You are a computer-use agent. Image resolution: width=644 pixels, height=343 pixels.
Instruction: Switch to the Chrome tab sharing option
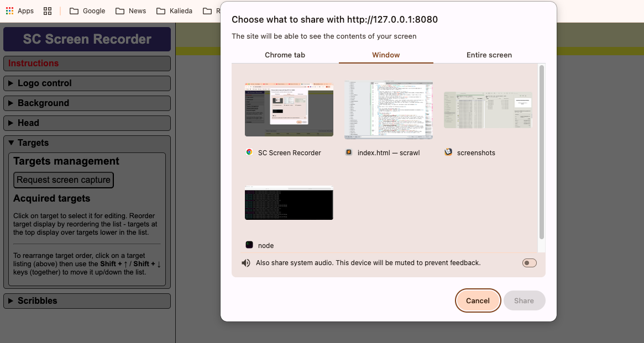[x=285, y=55]
